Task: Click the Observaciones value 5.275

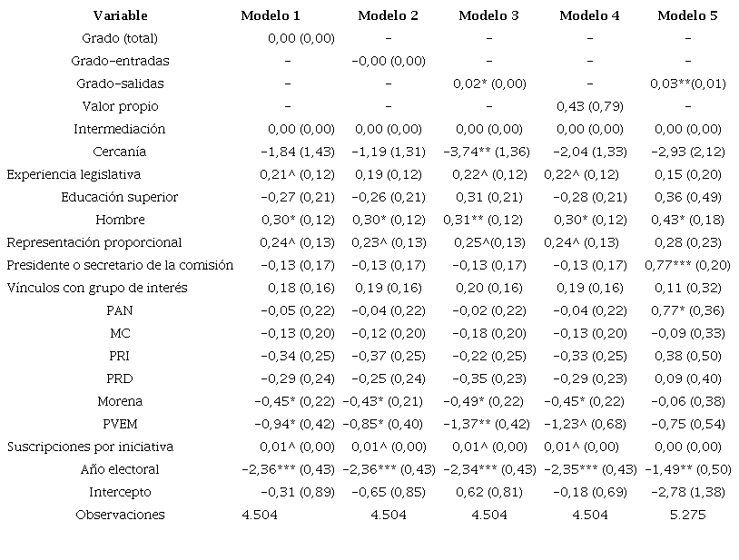Action: tap(687, 515)
